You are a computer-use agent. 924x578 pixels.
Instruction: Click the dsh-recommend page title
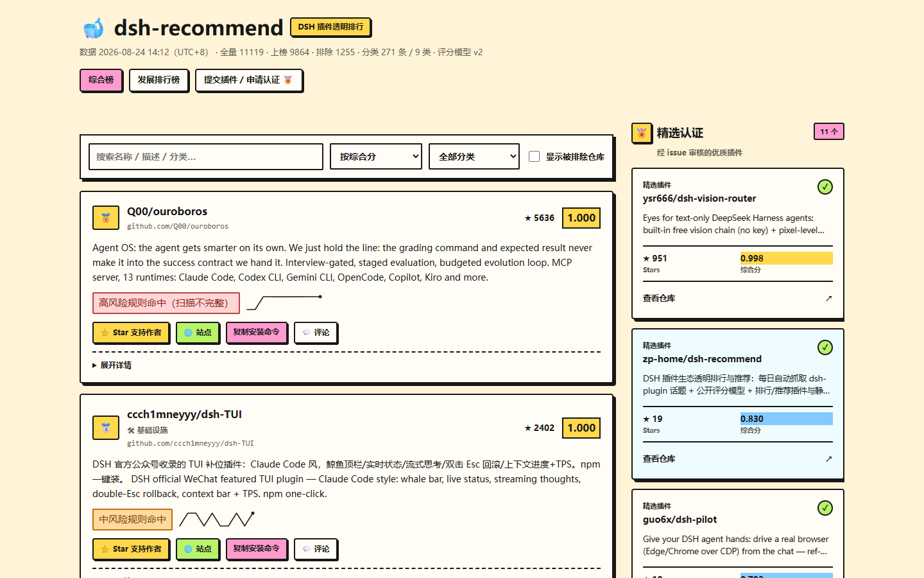198,28
